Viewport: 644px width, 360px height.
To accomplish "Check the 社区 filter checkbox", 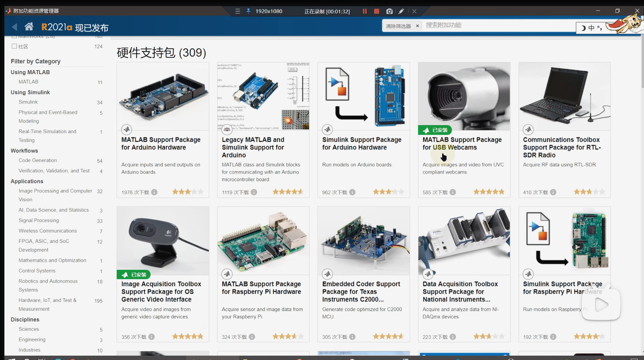I will 14,46.
